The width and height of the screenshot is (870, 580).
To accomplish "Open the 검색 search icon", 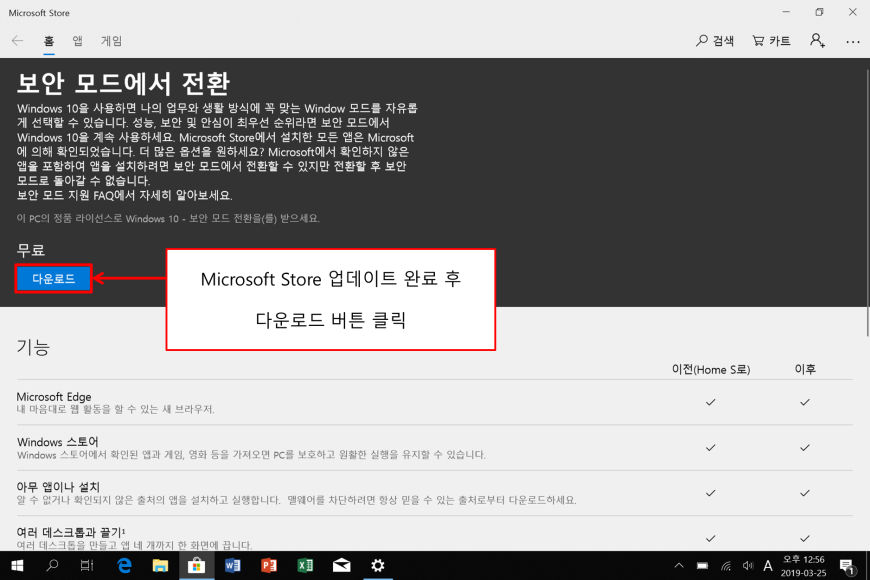I will point(715,41).
